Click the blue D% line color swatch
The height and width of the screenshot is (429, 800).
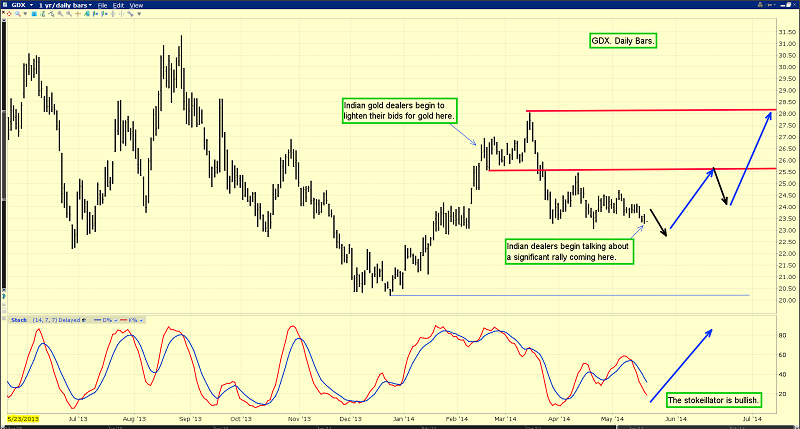point(97,320)
